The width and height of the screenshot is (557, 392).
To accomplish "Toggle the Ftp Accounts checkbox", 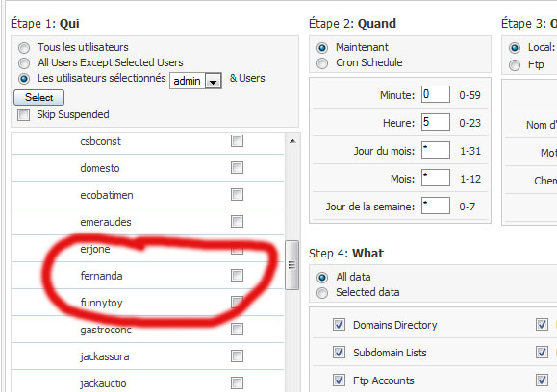I will 339,380.
